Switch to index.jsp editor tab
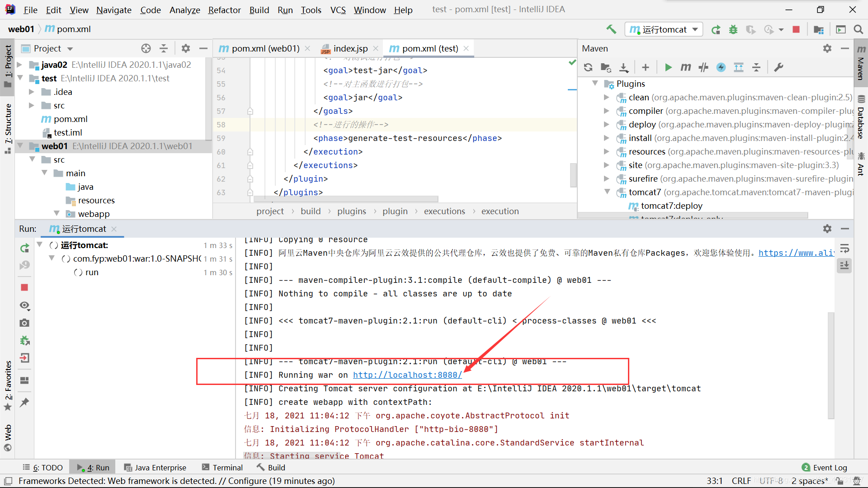 [x=350, y=48]
